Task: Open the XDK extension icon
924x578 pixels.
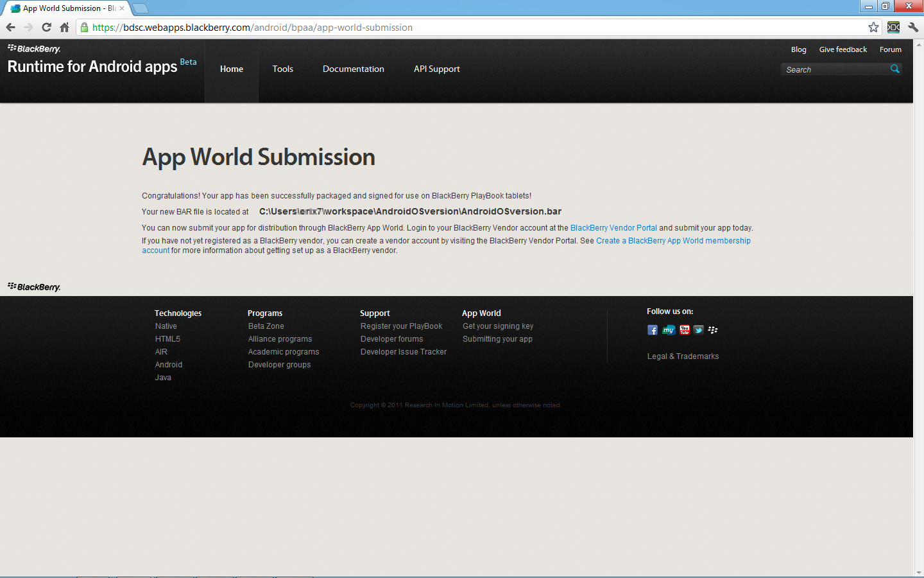Action: 893,27
